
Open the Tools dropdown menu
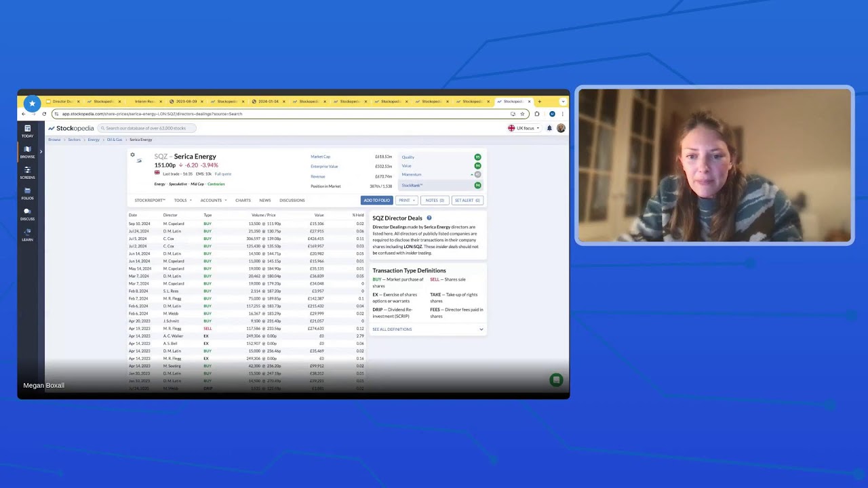[182, 201]
